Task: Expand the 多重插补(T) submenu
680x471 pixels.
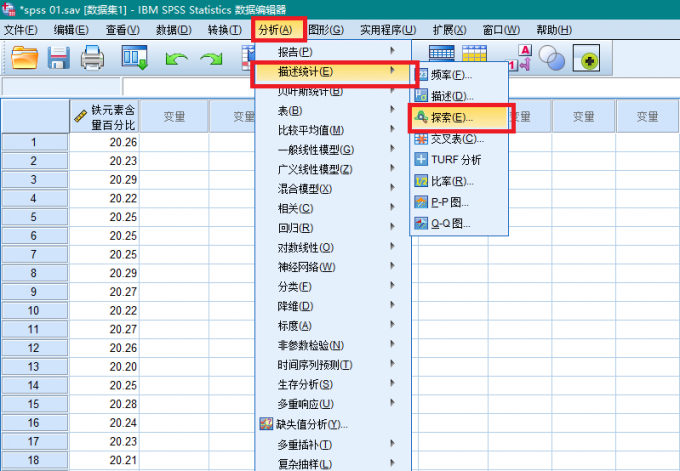Action: coord(333,444)
